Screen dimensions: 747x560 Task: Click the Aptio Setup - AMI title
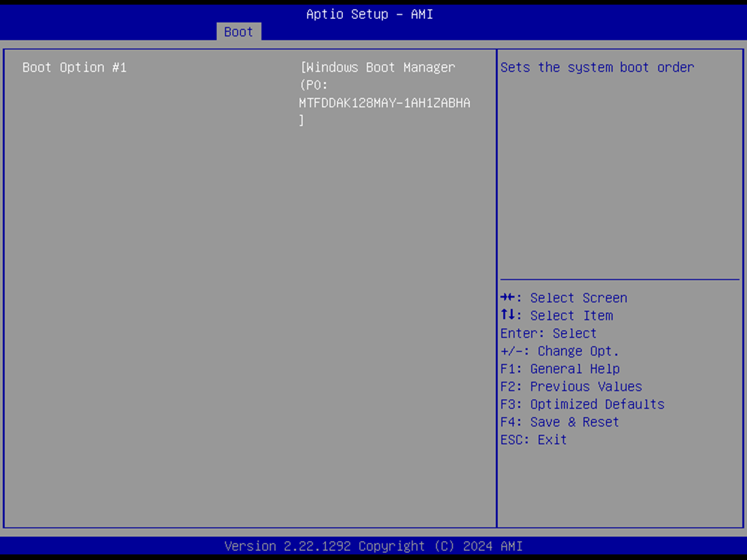click(x=370, y=14)
